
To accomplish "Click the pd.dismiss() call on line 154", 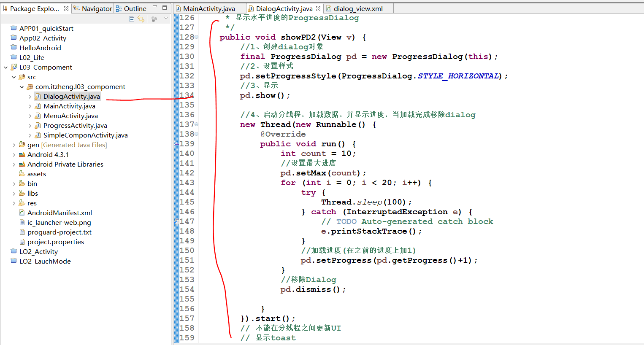I will (313, 289).
